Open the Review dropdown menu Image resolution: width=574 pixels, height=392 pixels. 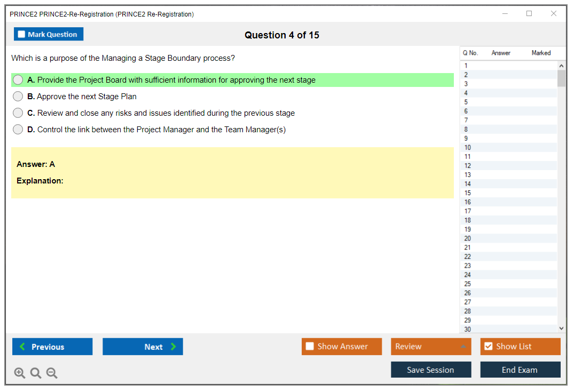click(430, 347)
